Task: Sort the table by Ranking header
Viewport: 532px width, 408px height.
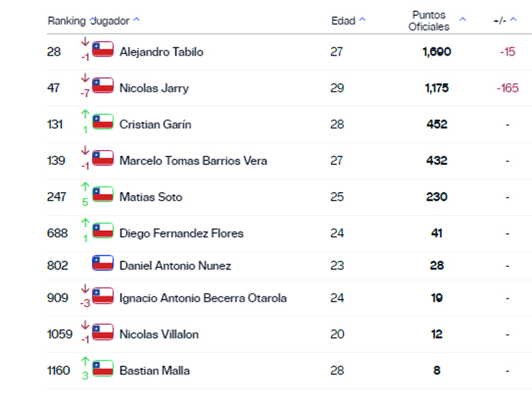Action: point(67,21)
